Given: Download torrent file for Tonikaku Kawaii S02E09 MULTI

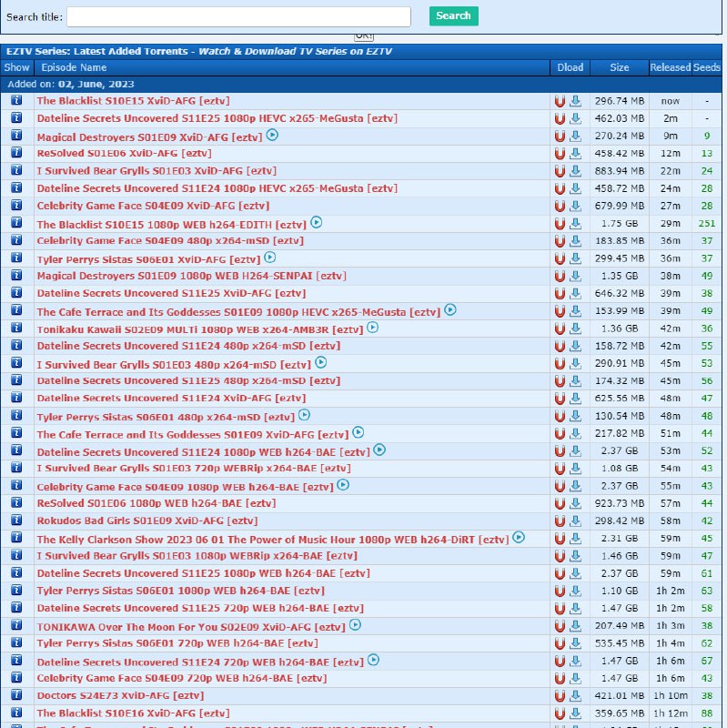Looking at the screenshot, I should pos(575,329).
